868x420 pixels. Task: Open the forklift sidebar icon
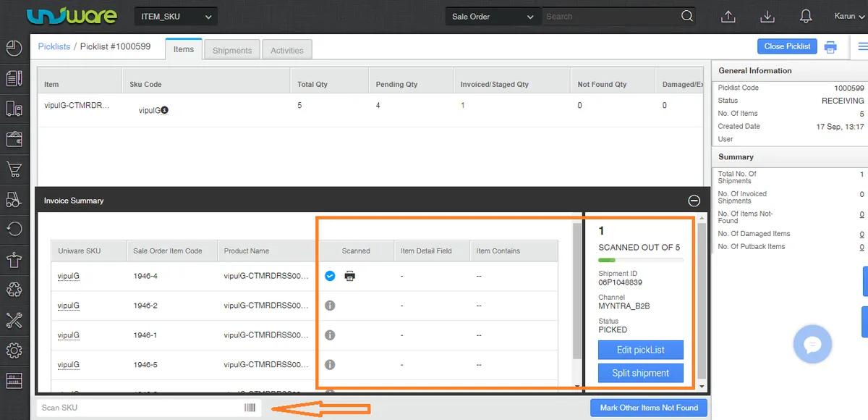14,199
